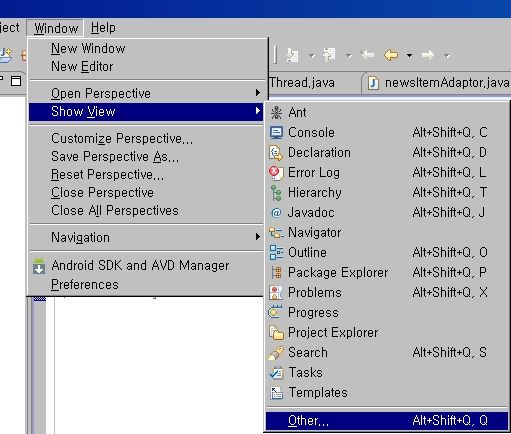Click the Previous Annotation toolbar icon
511x434 pixels.
coord(329,55)
